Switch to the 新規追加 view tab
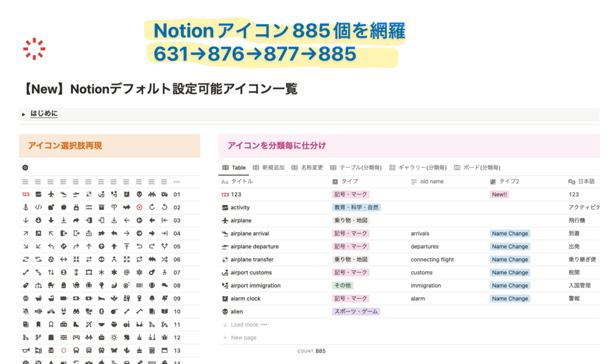Screen dimensions: 614x364 [269, 167]
